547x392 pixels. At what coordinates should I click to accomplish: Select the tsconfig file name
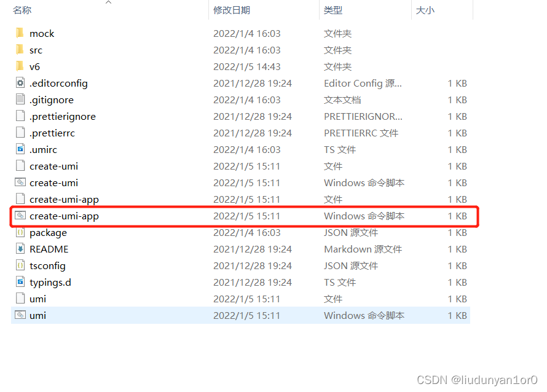47,266
